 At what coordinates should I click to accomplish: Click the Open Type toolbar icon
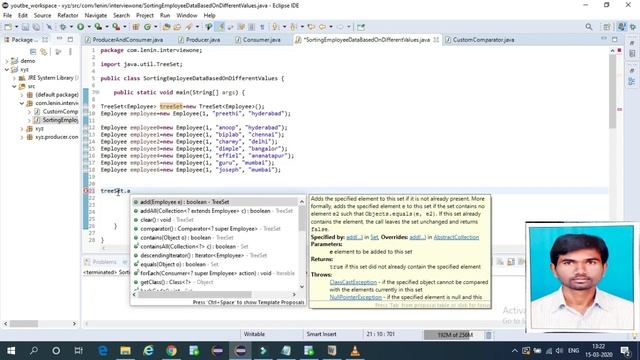pos(166,27)
